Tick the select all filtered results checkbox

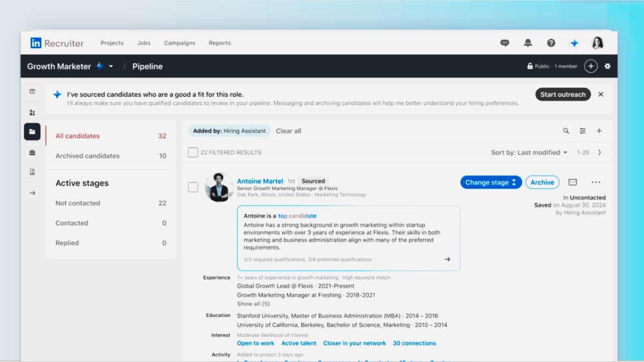[193, 152]
